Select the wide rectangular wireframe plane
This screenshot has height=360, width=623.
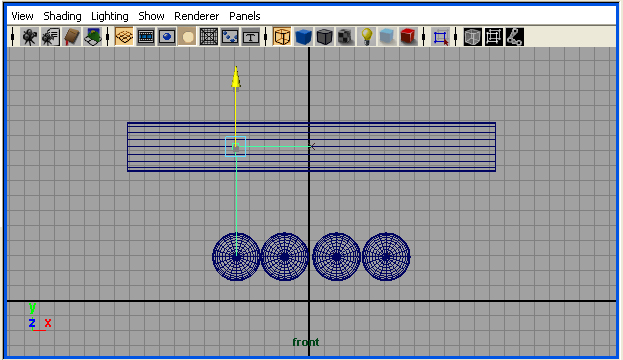click(312, 147)
